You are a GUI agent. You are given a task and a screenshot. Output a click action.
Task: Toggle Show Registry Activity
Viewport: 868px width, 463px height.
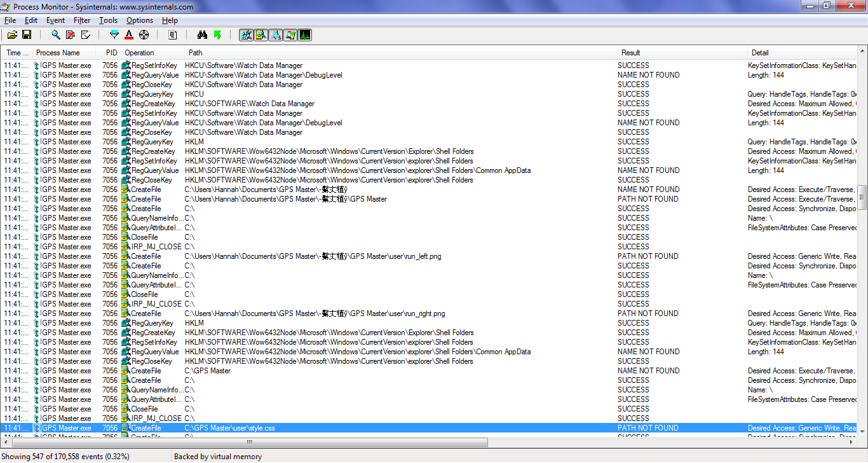246,34
